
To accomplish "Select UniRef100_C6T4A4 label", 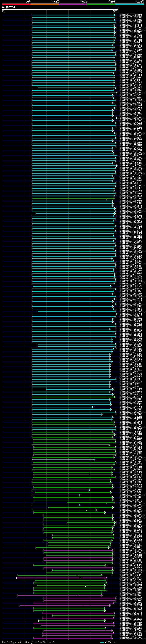I will [131, 40].
